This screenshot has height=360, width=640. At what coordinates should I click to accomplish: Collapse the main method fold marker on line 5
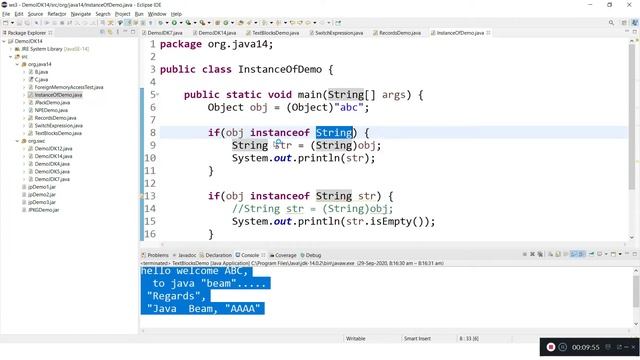click(158, 95)
